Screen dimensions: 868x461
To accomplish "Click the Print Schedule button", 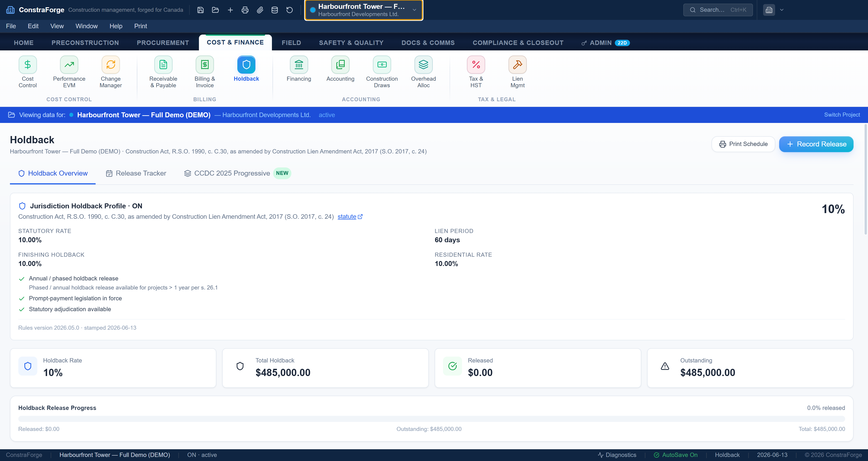I will click(x=743, y=144).
